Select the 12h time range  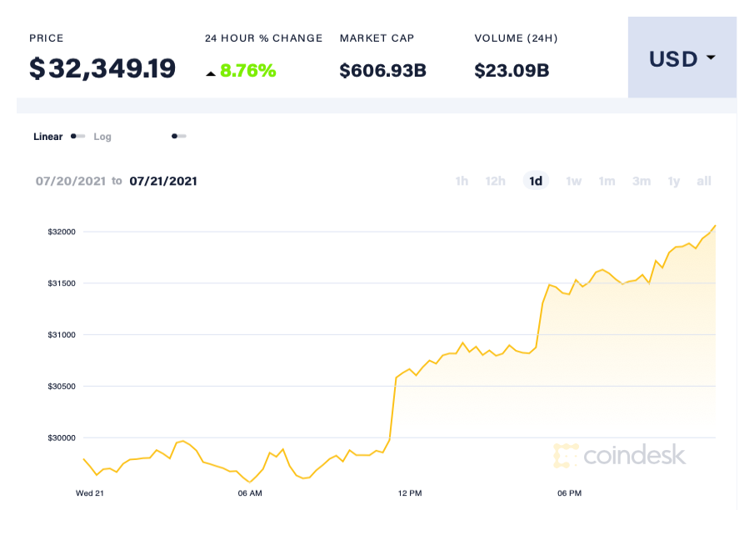click(495, 181)
